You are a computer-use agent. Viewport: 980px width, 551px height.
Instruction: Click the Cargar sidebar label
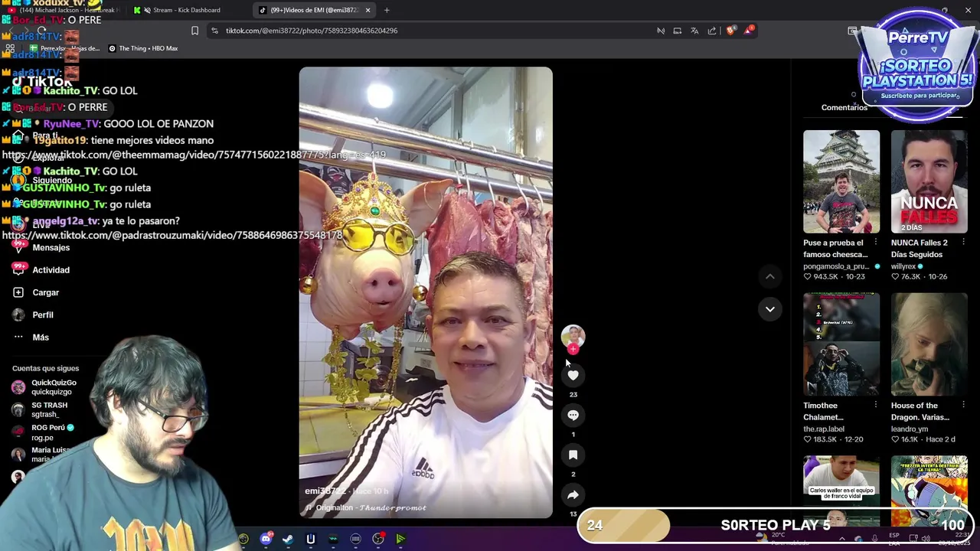[x=46, y=292]
